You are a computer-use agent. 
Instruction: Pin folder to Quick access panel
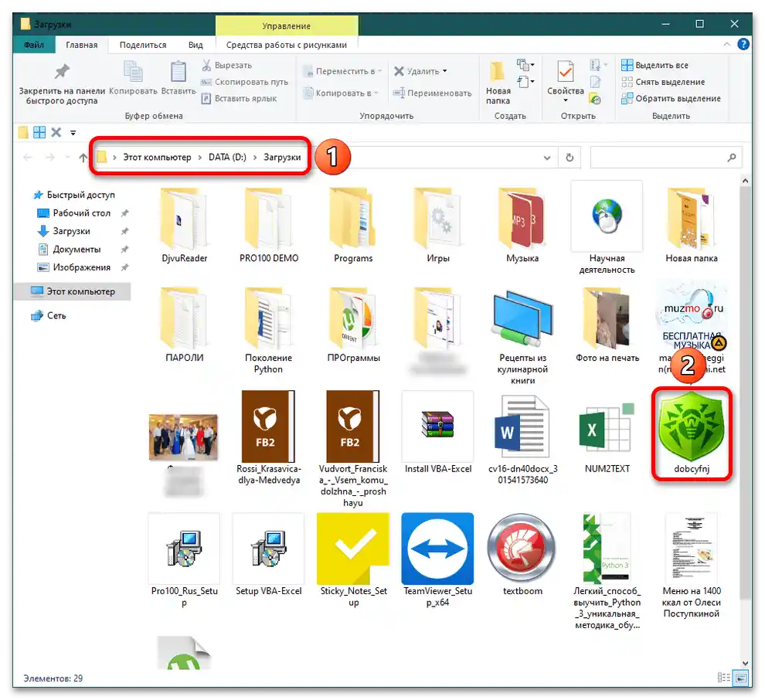coord(62,83)
